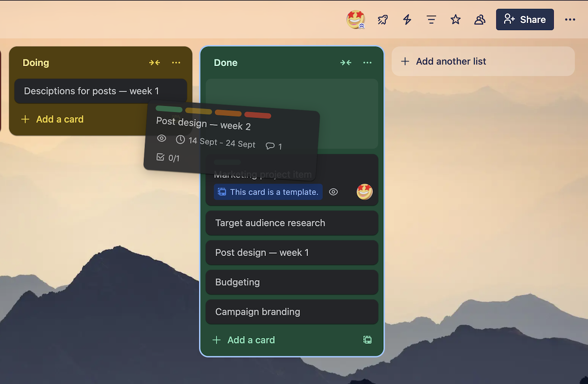Click the star-eyed member avatar in the header
588x384 pixels.
coord(355,20)
